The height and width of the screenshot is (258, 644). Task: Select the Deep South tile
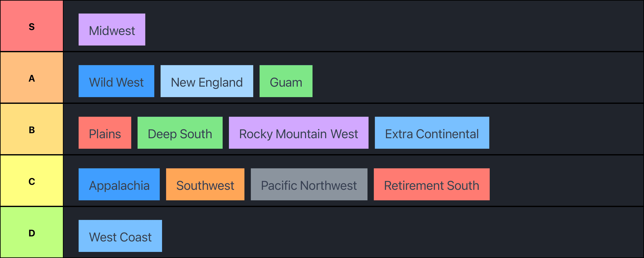point(180,133)
